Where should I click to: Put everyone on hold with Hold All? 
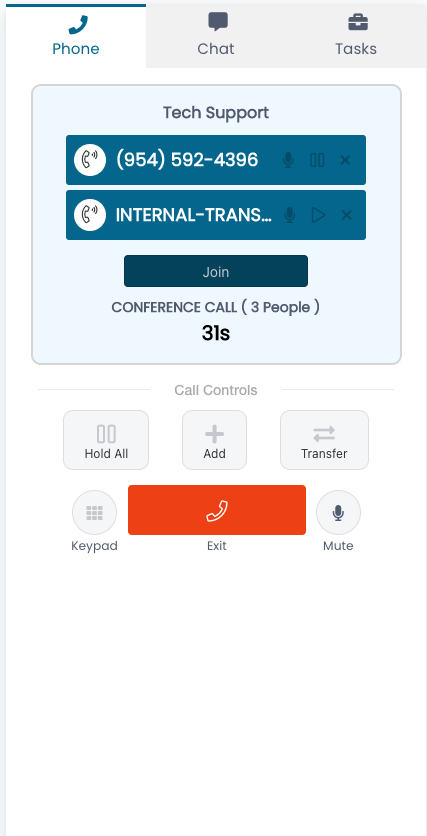click(x=106, y=440)
